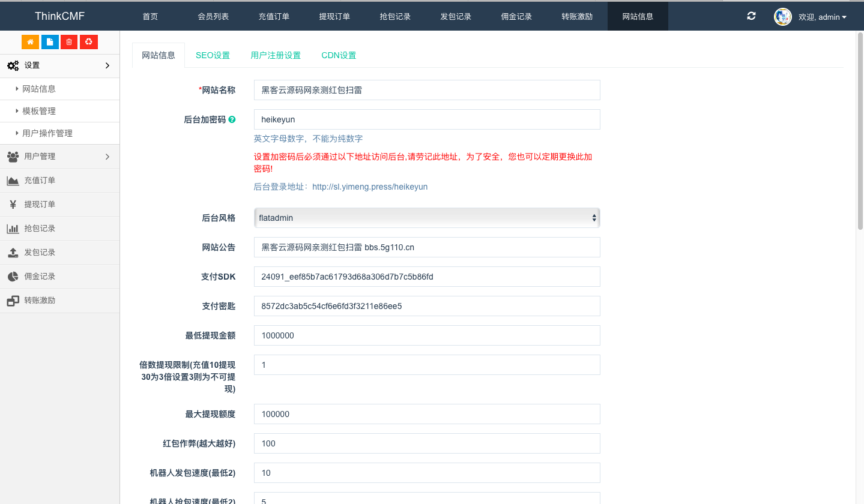Open 佣金记录 in the left sidebar
This screenshot has width=864, height=504.
point(40,277)
